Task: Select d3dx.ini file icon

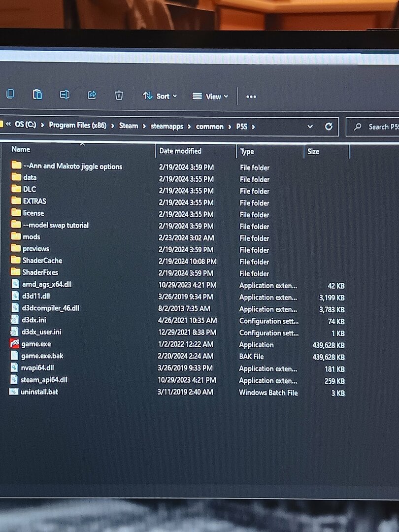Action: [15, 320]
